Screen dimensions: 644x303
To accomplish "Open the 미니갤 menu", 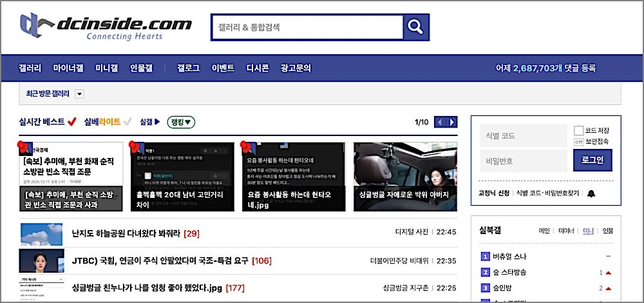I will tap(107, 68).
